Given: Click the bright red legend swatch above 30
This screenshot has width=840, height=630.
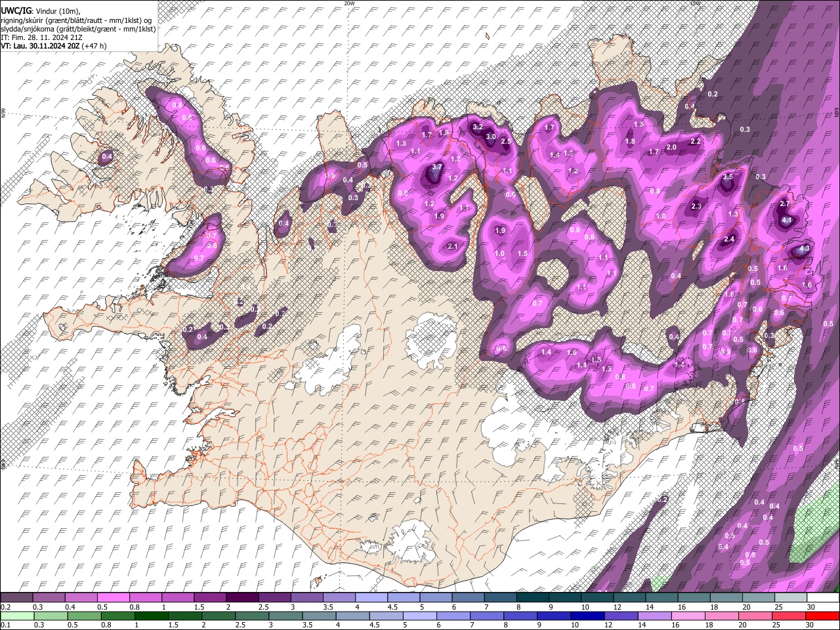Looking at the screenshot, I should [822, 616].
